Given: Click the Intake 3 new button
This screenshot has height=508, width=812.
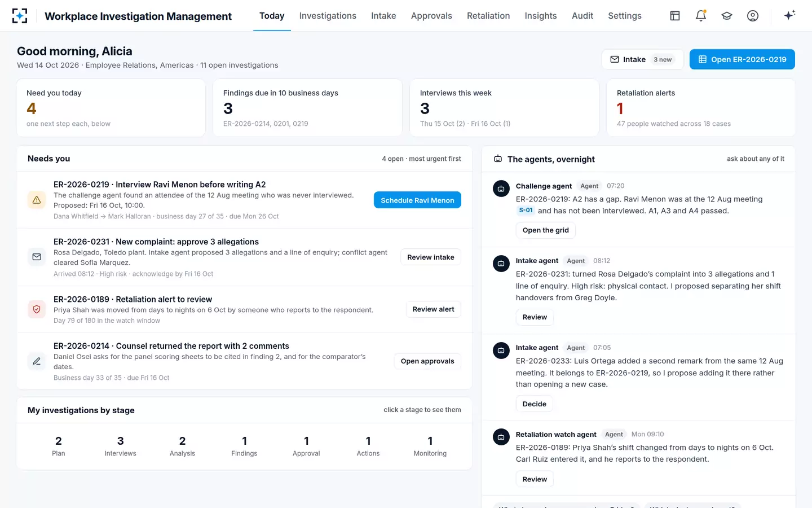Looking at the screenshot, I should pyautogui.click(x=643, y=59).
